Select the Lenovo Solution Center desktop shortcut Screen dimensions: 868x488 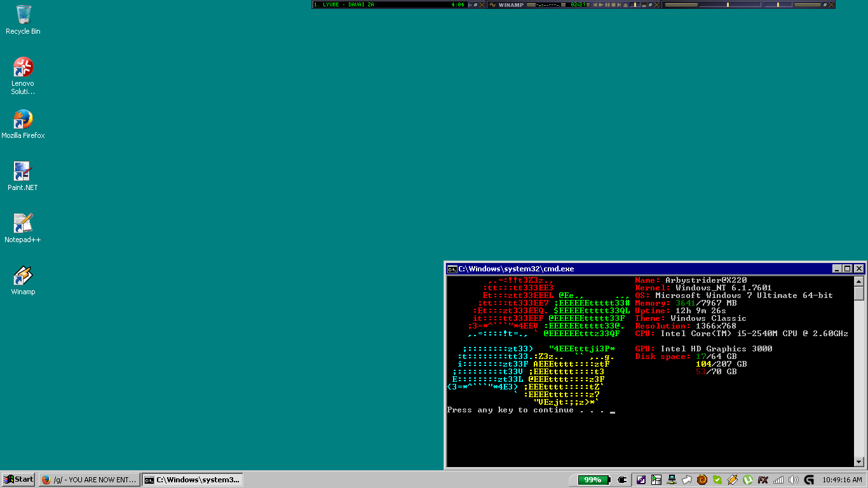coord(23,76)
